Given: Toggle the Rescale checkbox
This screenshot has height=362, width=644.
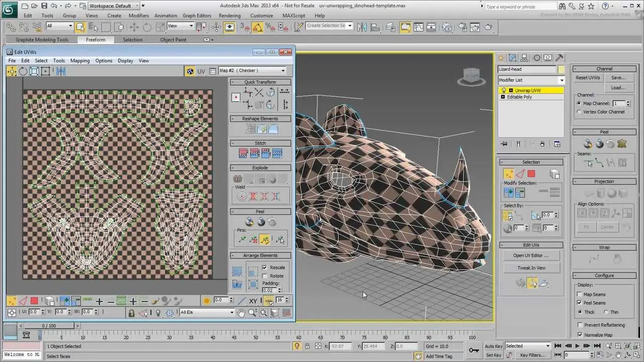Looking at the screenshot, I should coord(265,267).
